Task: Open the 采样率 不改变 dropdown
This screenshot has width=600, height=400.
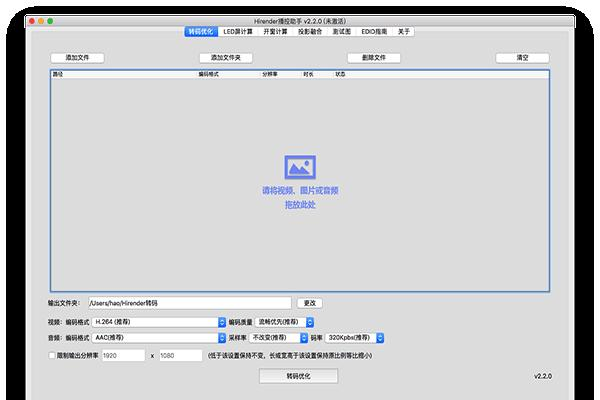Action: click(x=279, y=338)
